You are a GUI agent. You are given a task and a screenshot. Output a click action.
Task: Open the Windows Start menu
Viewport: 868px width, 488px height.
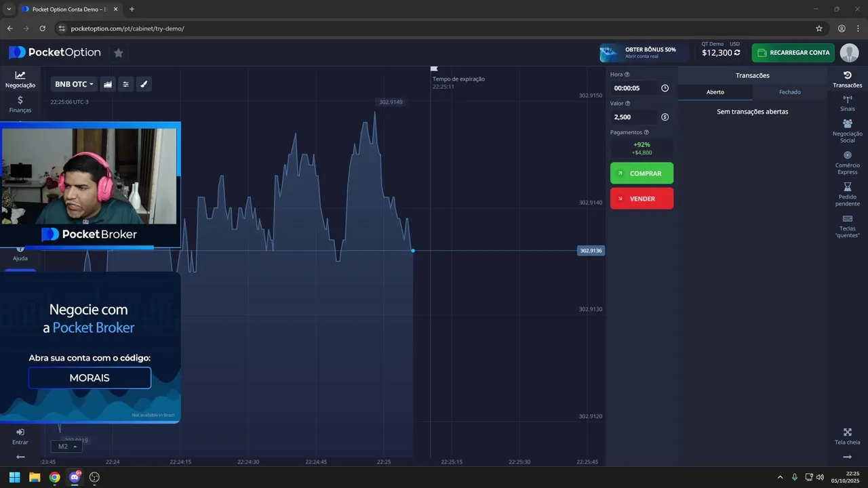[x=14, y=477]
